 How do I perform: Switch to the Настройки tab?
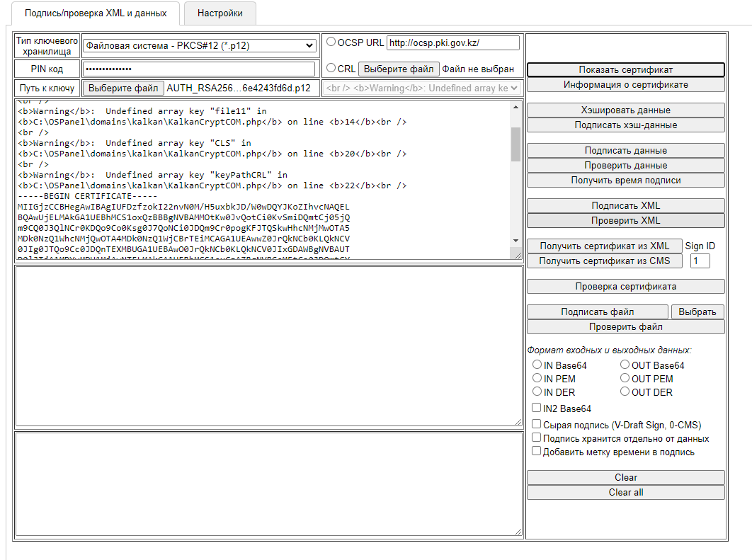[x=220, y=13]
